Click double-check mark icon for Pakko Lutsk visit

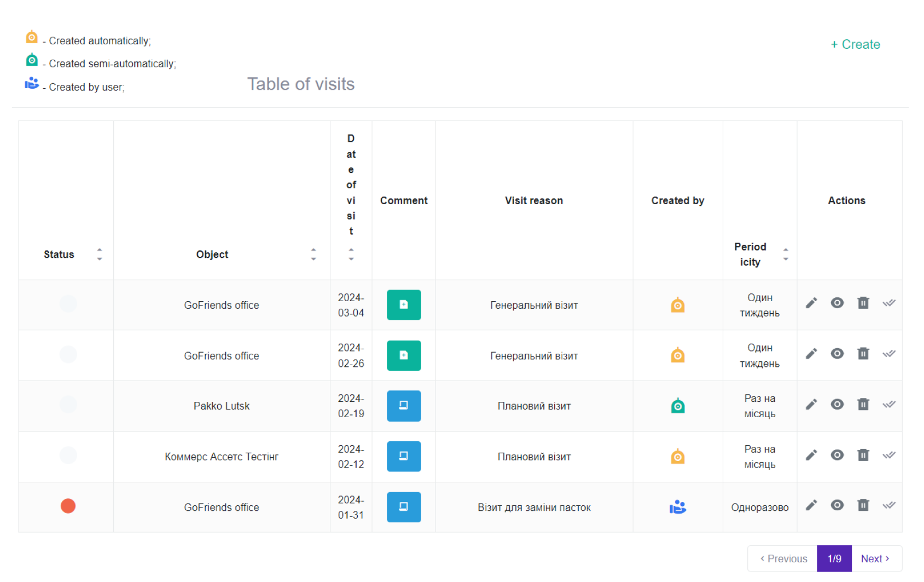pyautogui.click(x=888, y=405)
